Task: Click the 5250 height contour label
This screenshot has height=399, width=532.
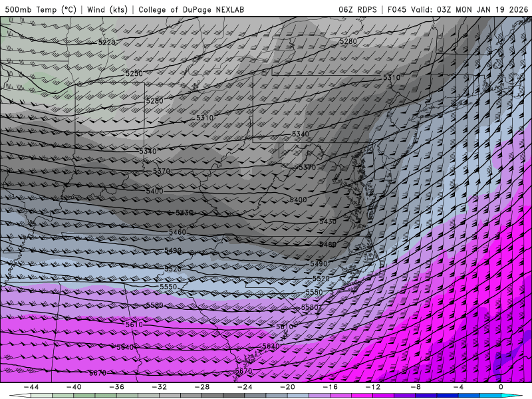Action: [134, 73]
